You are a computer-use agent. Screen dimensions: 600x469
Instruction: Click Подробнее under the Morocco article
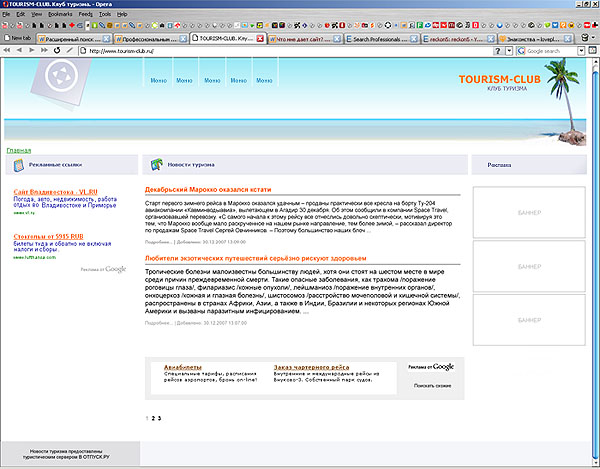[158, 242]
